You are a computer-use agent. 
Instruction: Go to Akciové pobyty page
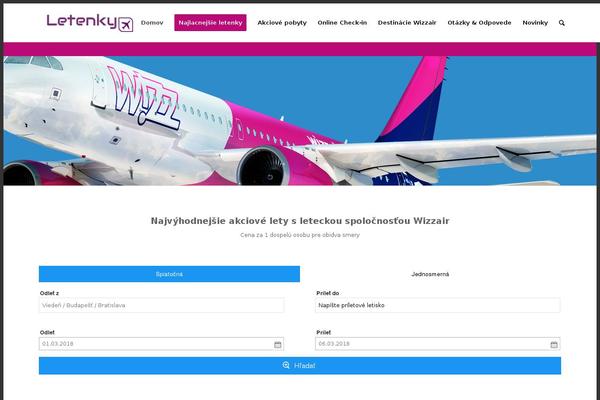point(282,23)
